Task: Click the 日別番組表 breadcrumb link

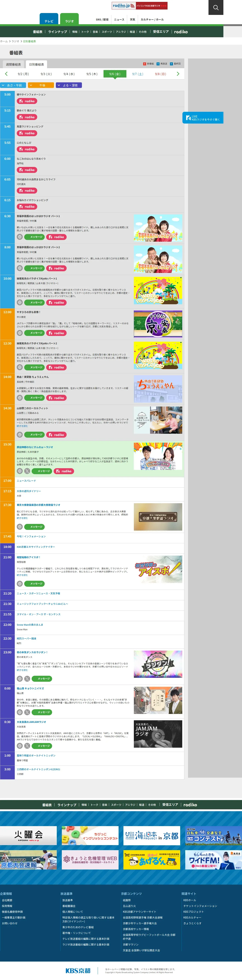Action: pyautogui.click(x=30, y=41)
